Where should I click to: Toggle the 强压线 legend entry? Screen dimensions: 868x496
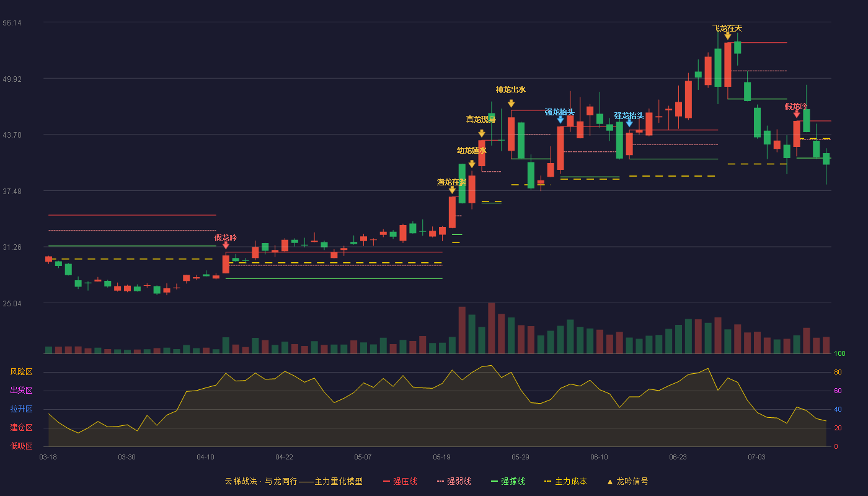point(400,481)
